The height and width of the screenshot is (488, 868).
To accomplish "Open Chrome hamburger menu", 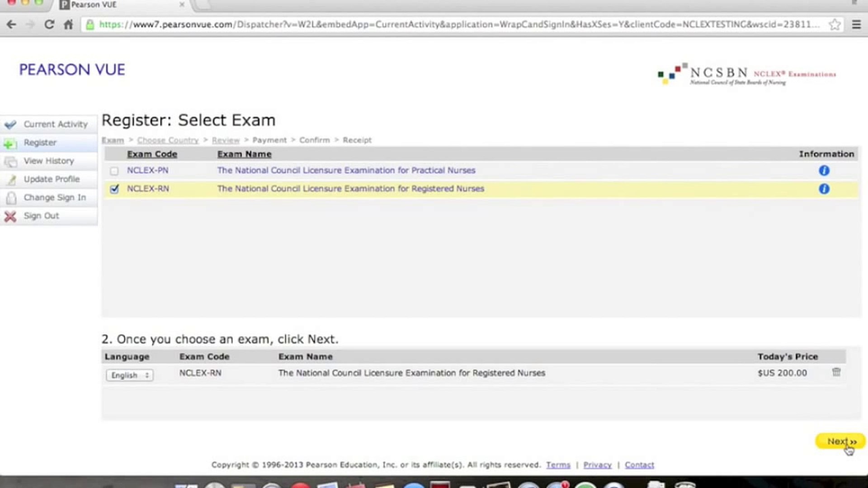I will pyautogui.click(x=856, y=24).
